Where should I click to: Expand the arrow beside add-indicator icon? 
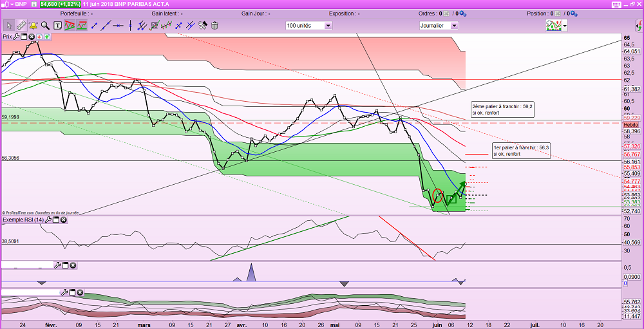565,26
